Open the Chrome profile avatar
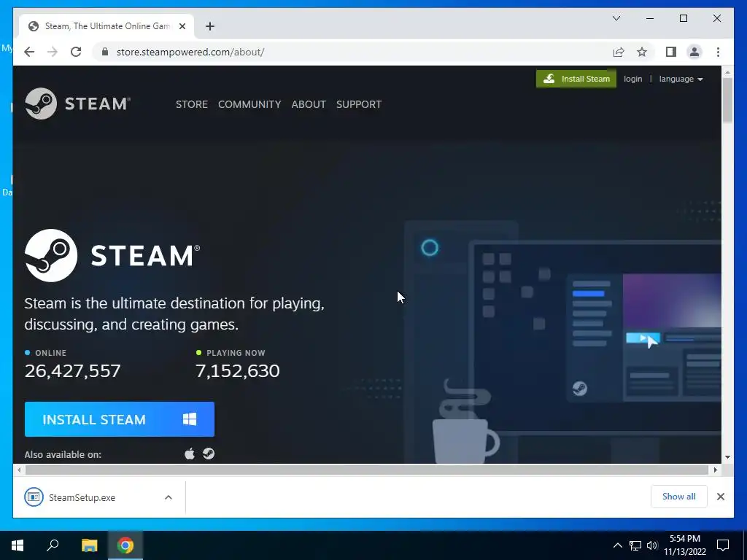 click(694, 52)
